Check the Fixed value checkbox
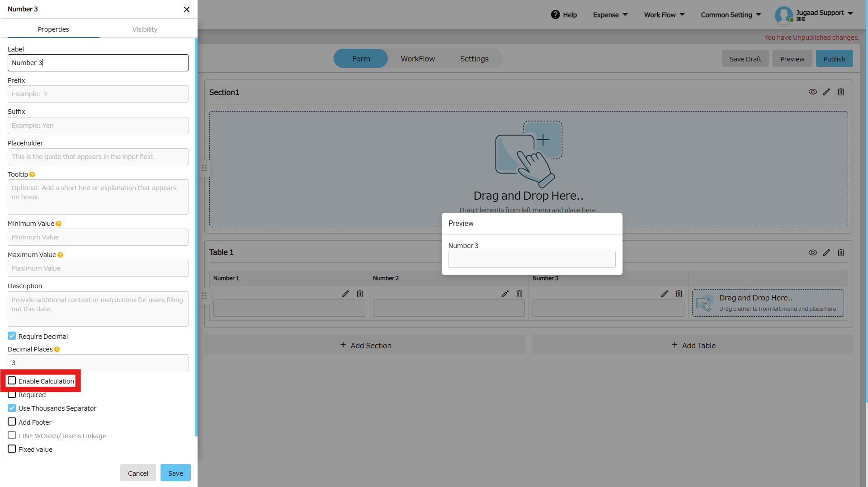The width and height of the screenshot is (868, 487). point(12,449)
